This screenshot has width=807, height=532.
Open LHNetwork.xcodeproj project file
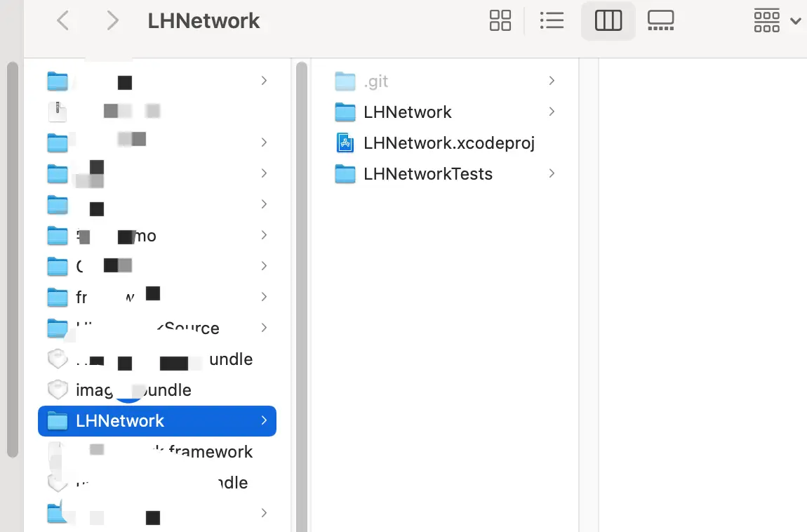click(449, 143)
